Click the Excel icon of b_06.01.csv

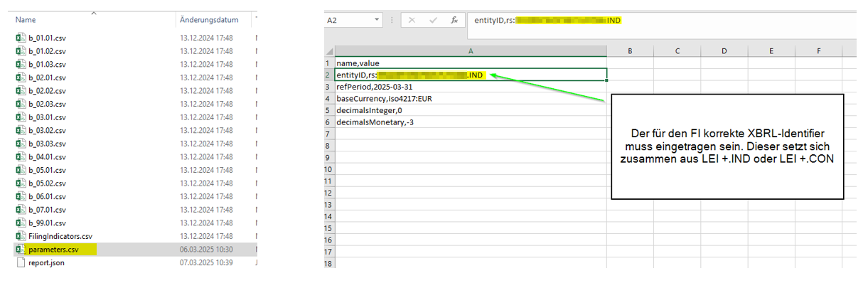[x=21, y=196]
